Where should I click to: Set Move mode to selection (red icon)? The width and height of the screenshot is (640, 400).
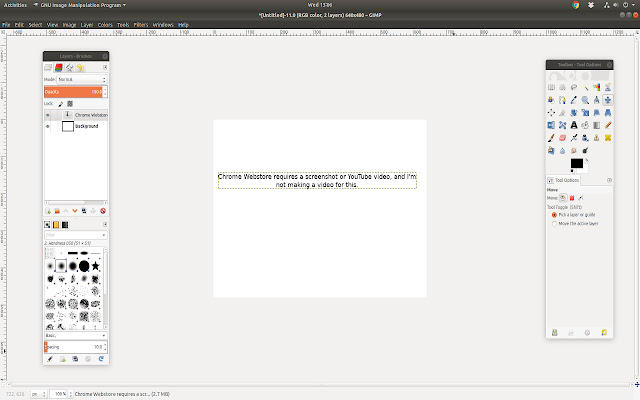(x=572, y=198)
